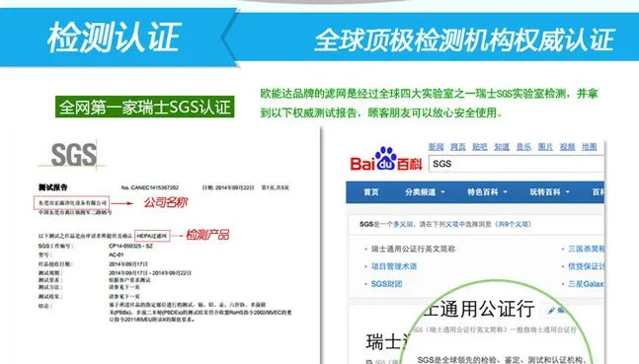
Task: Open the 知道 link
Action: pyautogui.click(x=502, y=147)
